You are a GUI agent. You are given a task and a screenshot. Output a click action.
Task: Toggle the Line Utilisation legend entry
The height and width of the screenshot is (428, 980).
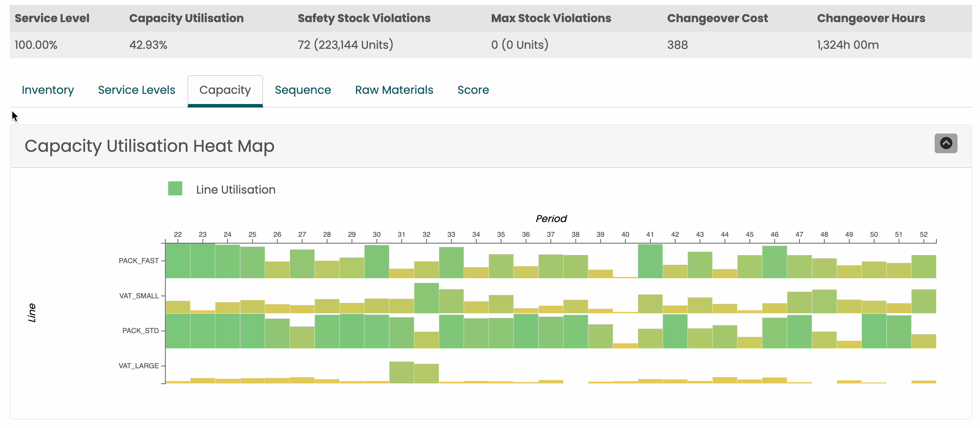click(235, 189)
